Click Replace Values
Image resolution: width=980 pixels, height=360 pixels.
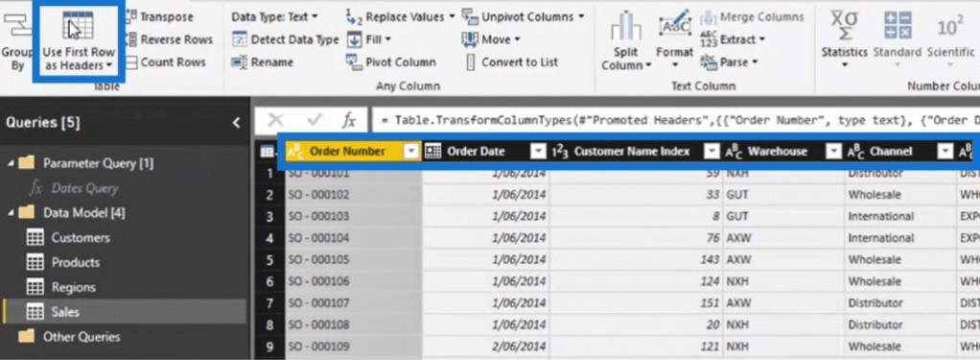(x=401, y=17)
